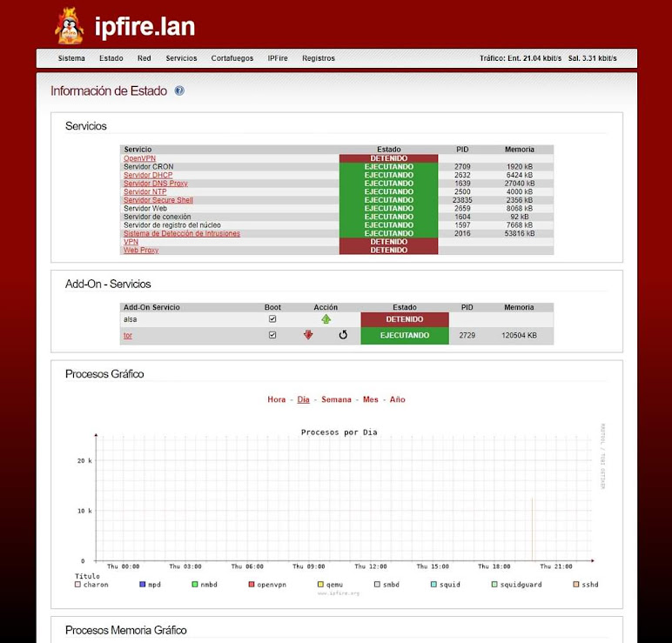Switch graph range to Hora
Image resolution: width=672 pixels, height=643 pixels.
point(276,399)
